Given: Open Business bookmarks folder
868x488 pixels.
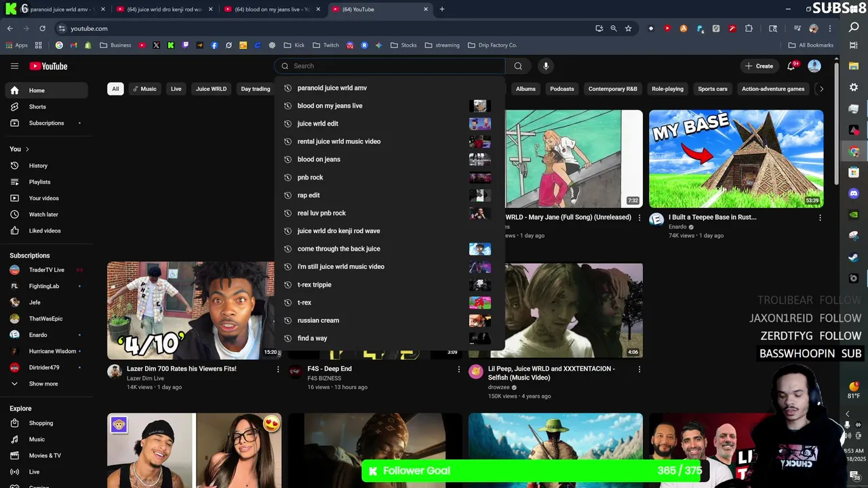Looking at the screenshot, I should (115, 45).
